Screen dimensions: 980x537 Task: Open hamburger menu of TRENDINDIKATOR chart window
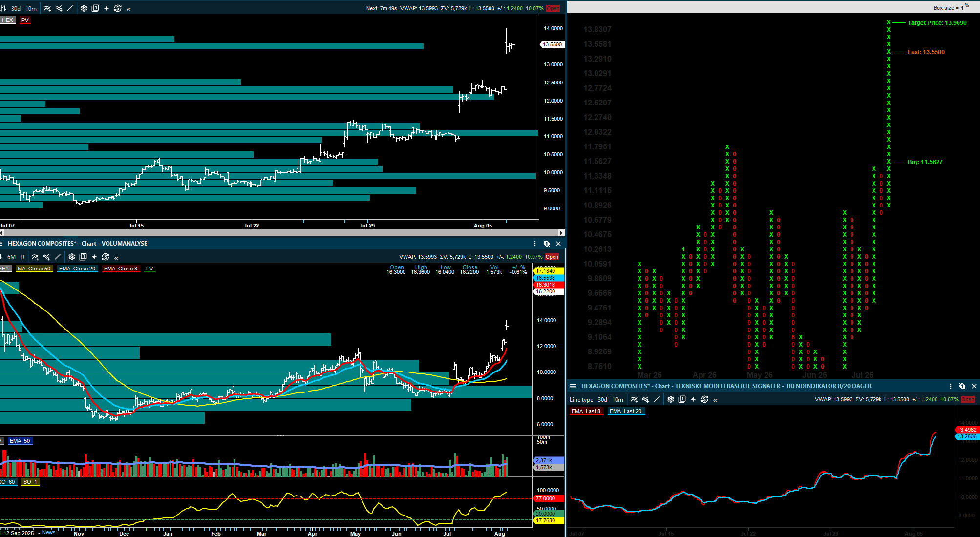573,386
